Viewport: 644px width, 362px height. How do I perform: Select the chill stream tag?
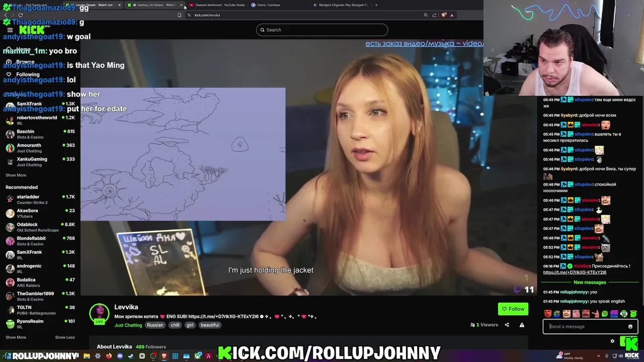175,325
